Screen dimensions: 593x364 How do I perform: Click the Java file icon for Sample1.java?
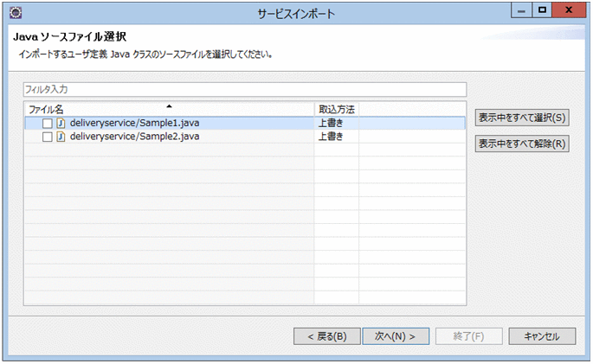(61, 123)
